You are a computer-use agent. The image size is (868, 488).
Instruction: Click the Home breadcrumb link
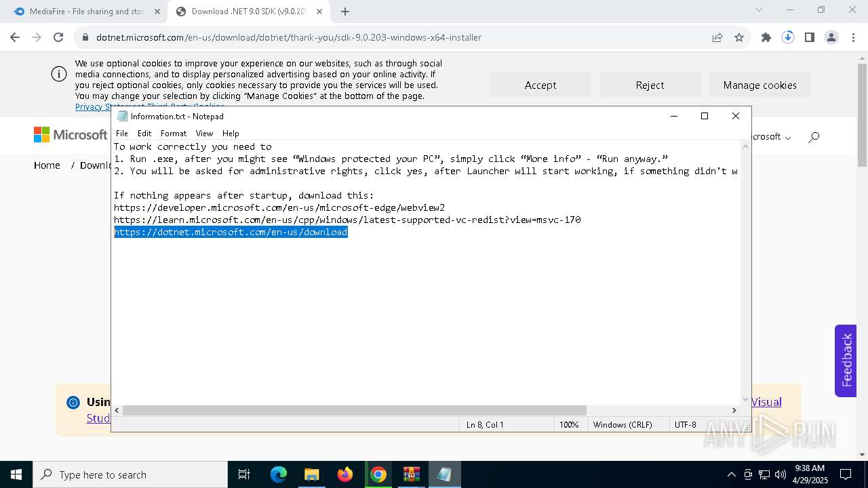[47, 165]
